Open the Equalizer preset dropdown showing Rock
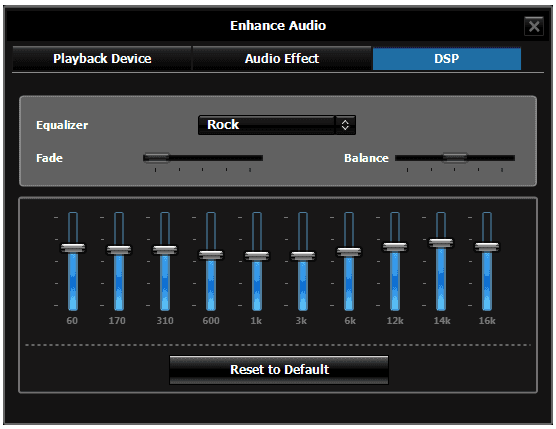 (x=277, y=125)
